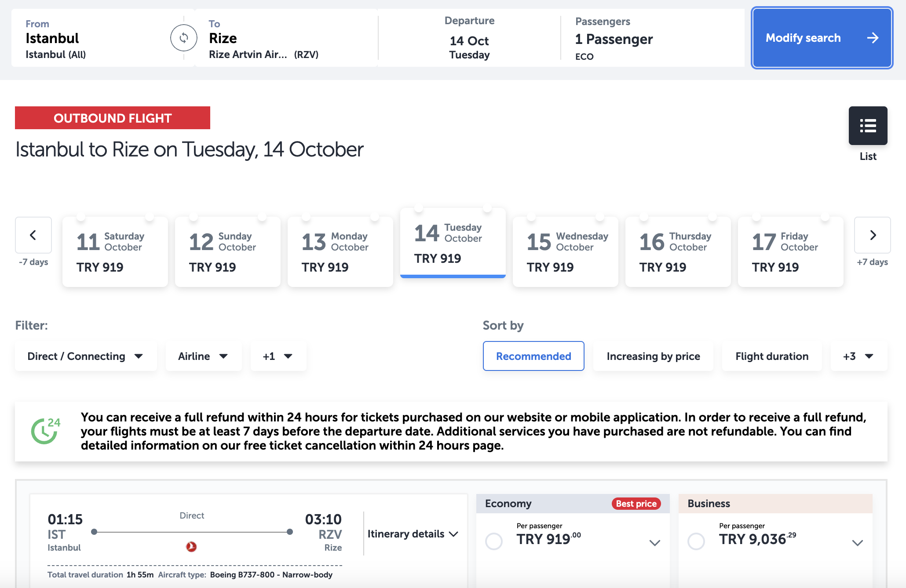Sort by Increasing by price
Screen dimensions: 906x588
(x=653, y=356)
